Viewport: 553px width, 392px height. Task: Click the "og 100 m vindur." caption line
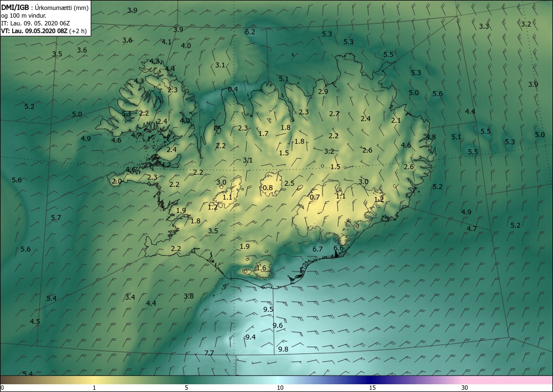24,15
